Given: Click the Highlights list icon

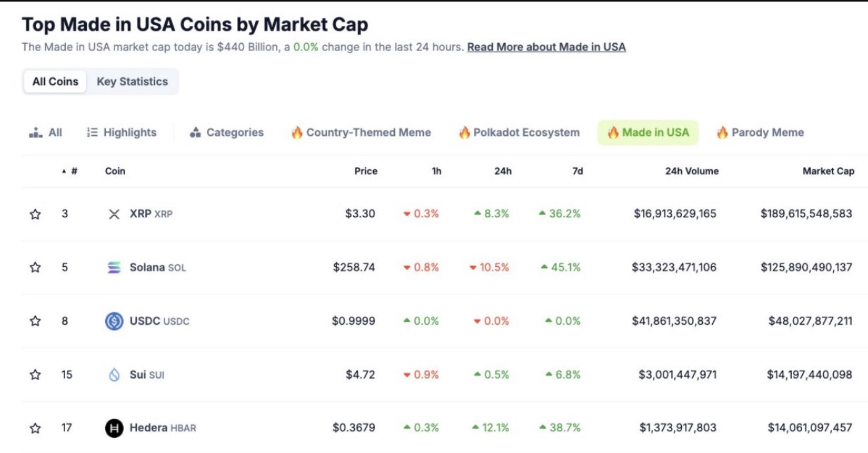Looking at the screenshot, I should click(92, 133).
